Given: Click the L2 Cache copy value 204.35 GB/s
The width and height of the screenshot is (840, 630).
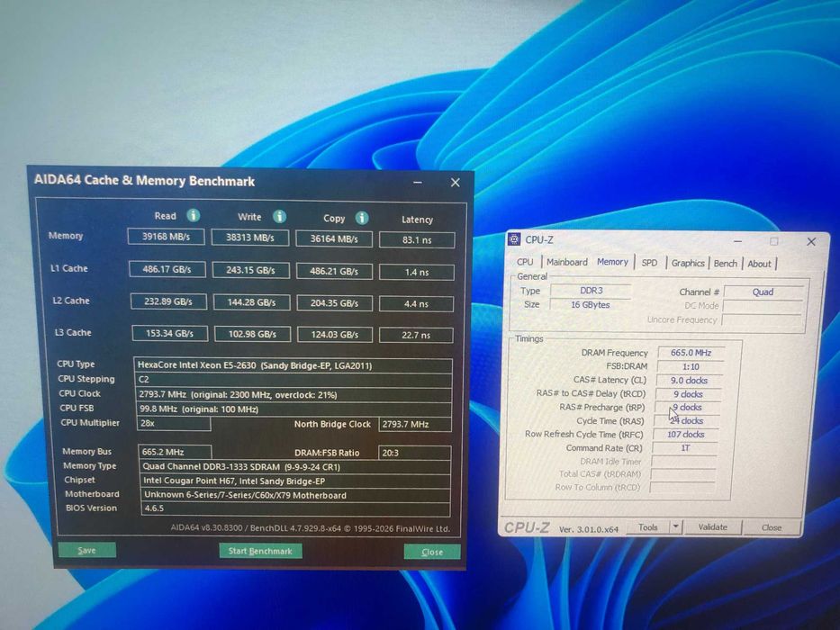Looking at the screenshot, I should point(334,303).
